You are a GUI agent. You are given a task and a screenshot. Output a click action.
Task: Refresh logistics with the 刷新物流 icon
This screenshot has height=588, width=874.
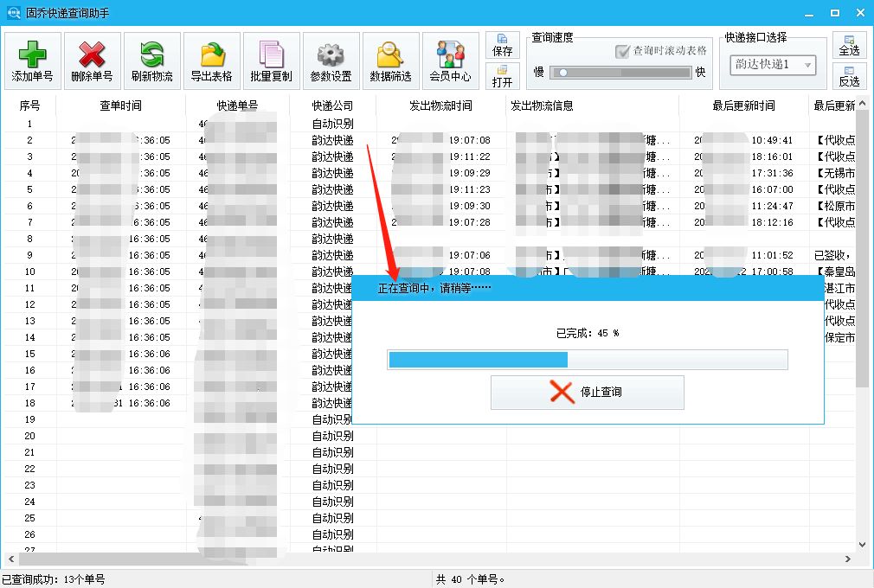151,60
